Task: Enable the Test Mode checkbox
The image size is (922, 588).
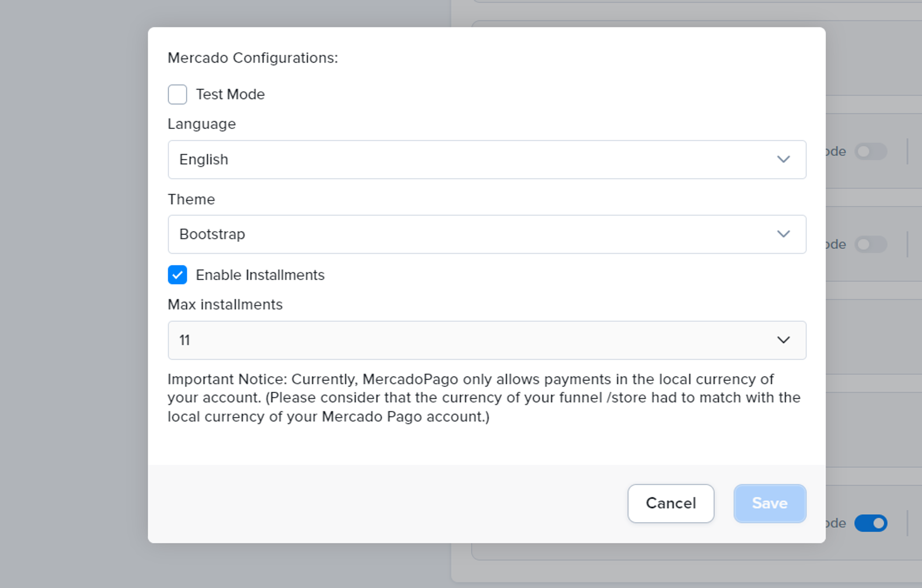Action: pyautogui.click(x=177, y=94)
